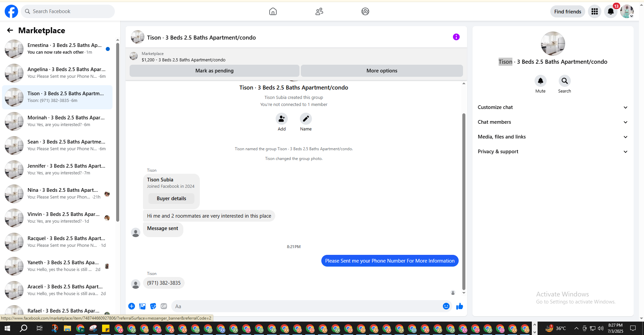Expand Media, files and links section
This screenshot has height=335, width=644.
click(553, 137)
